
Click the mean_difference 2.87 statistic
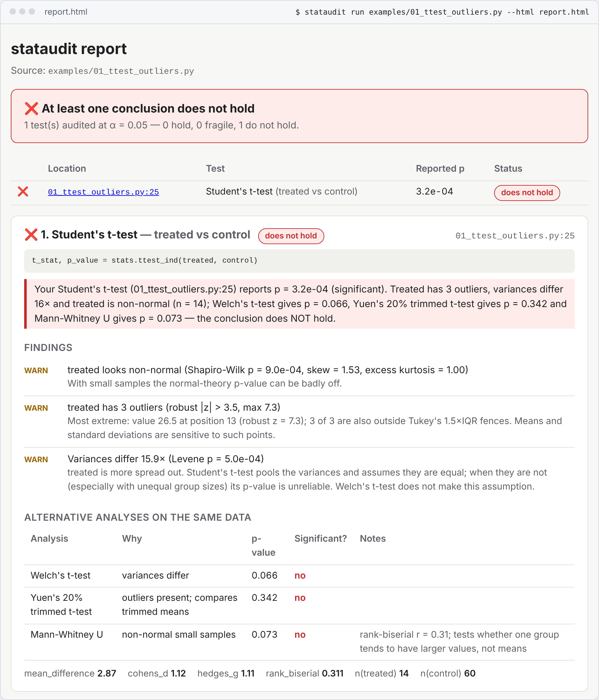tap(70, 674)
